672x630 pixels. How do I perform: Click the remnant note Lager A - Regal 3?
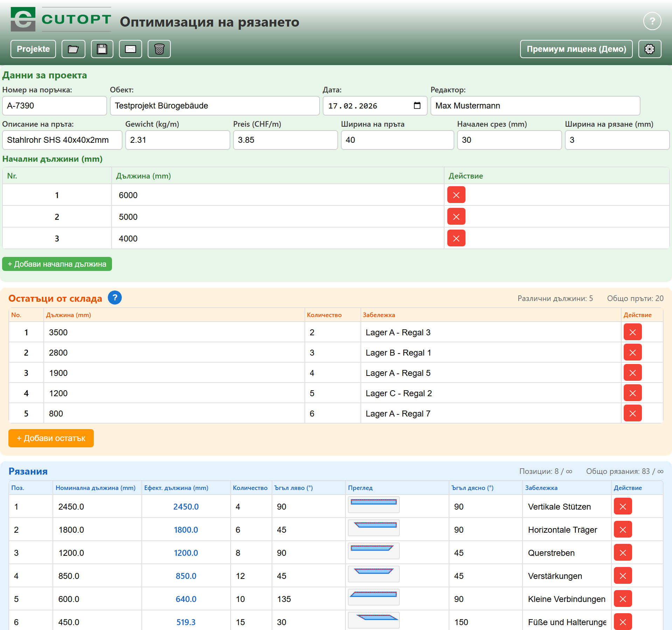[398, 332]
